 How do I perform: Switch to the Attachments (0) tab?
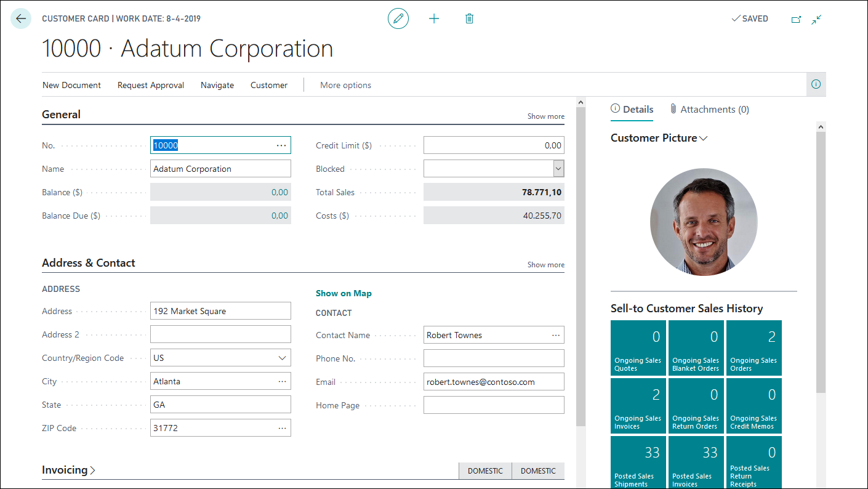[x=709, y=110]
